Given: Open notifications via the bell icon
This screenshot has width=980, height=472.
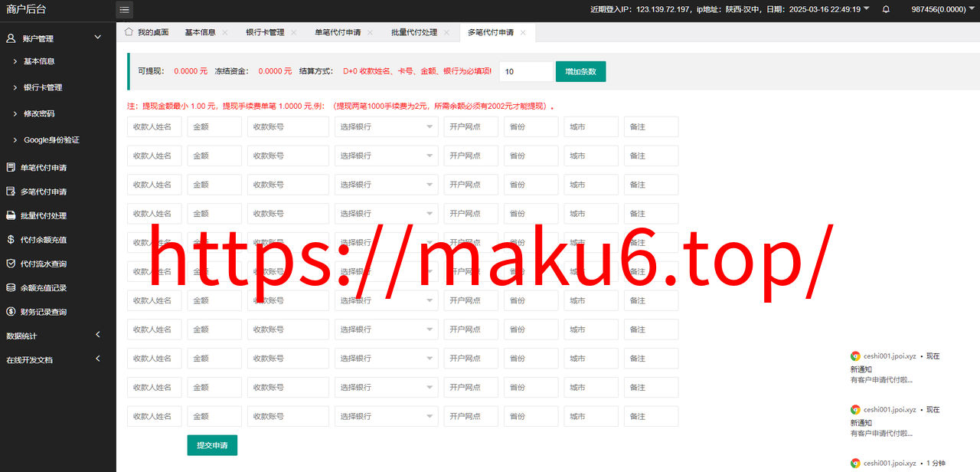Looking at the screenshot, I should coord(886,10).
